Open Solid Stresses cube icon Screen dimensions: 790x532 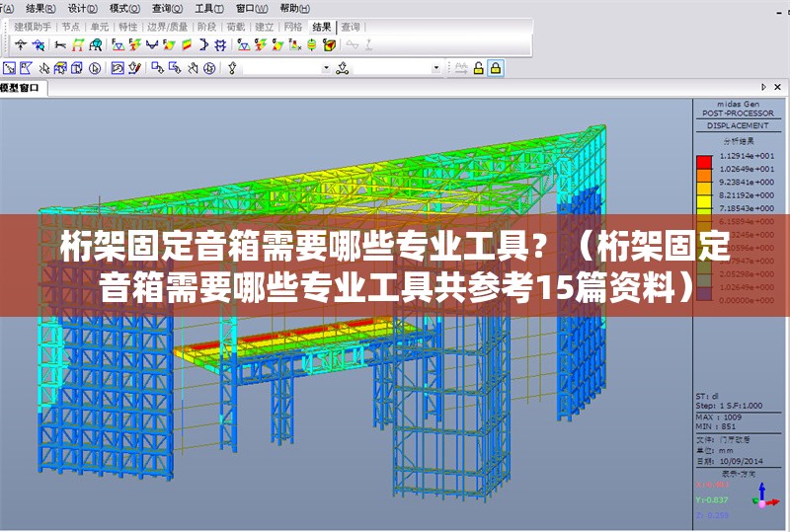pos(329,44)
